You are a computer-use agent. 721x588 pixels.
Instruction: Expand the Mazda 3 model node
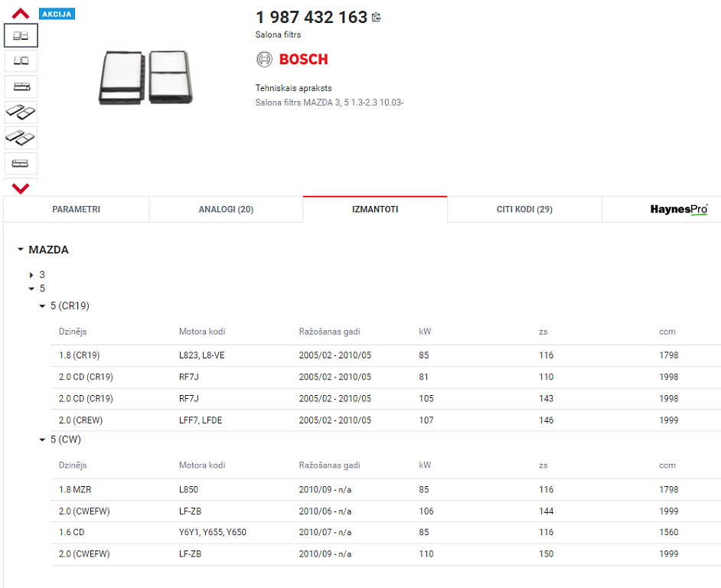[x=31, y=275]
